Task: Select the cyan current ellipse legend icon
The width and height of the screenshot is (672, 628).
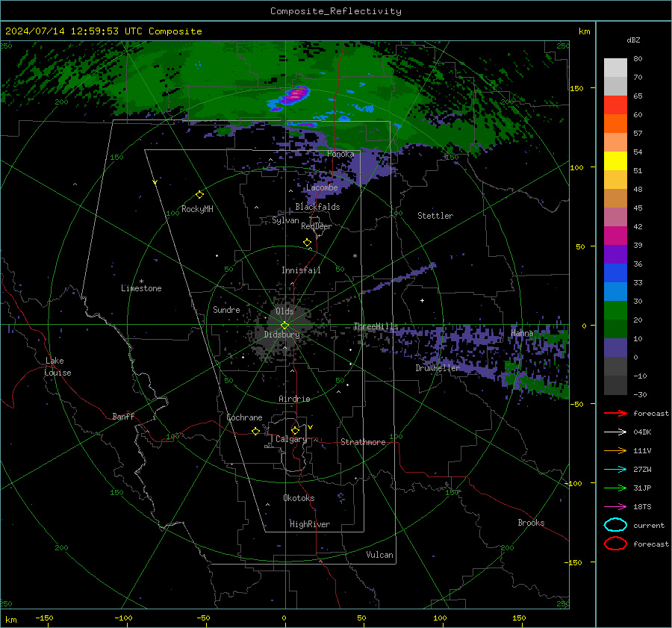Action: click(x=615, y=525)
